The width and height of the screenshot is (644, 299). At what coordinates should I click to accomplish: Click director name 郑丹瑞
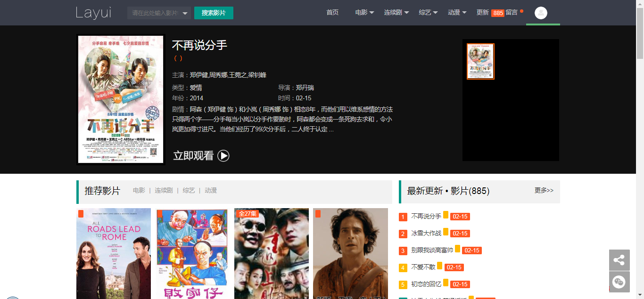[x=305, y=88]
